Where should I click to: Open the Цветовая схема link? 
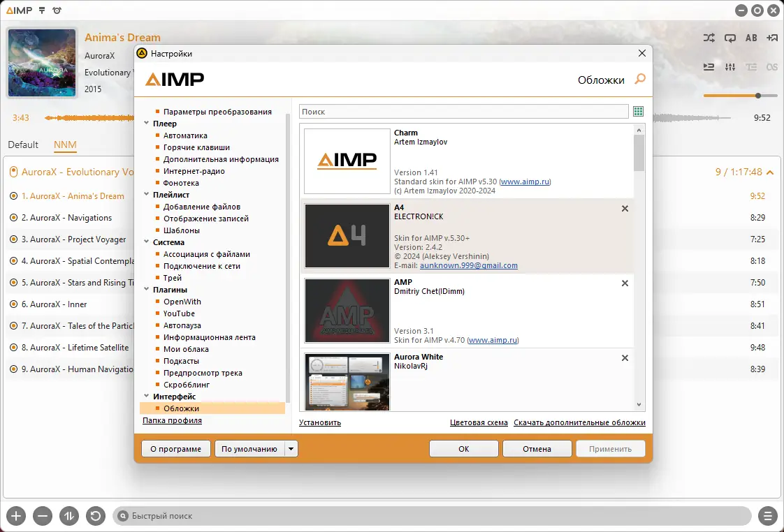coord(479,422)
